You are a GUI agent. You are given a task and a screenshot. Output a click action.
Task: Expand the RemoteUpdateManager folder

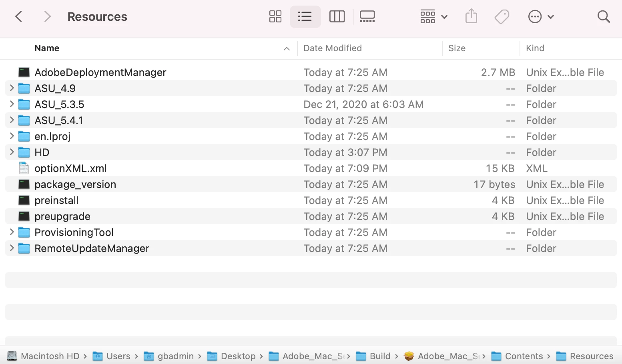point(12,248)
